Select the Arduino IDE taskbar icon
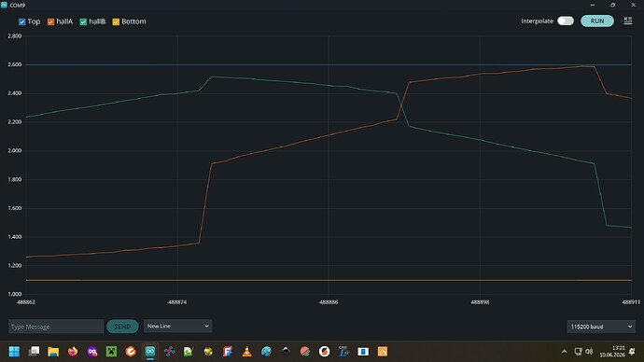644x362 pixels. [x=150, y=352]
